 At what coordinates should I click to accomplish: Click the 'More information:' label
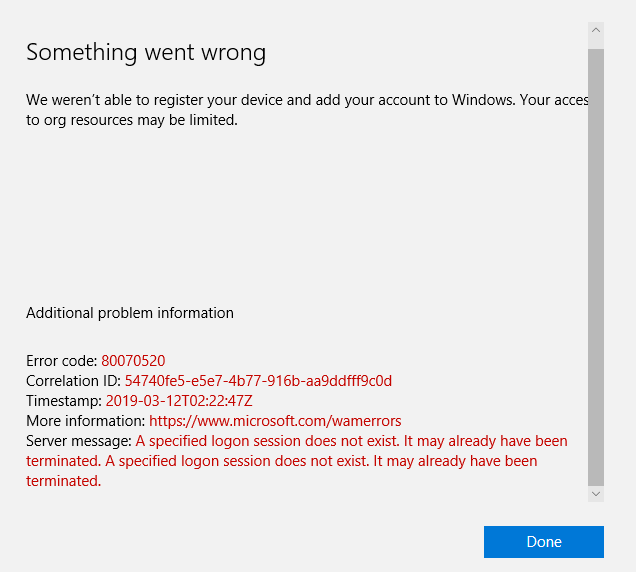(x=86, y=421)
